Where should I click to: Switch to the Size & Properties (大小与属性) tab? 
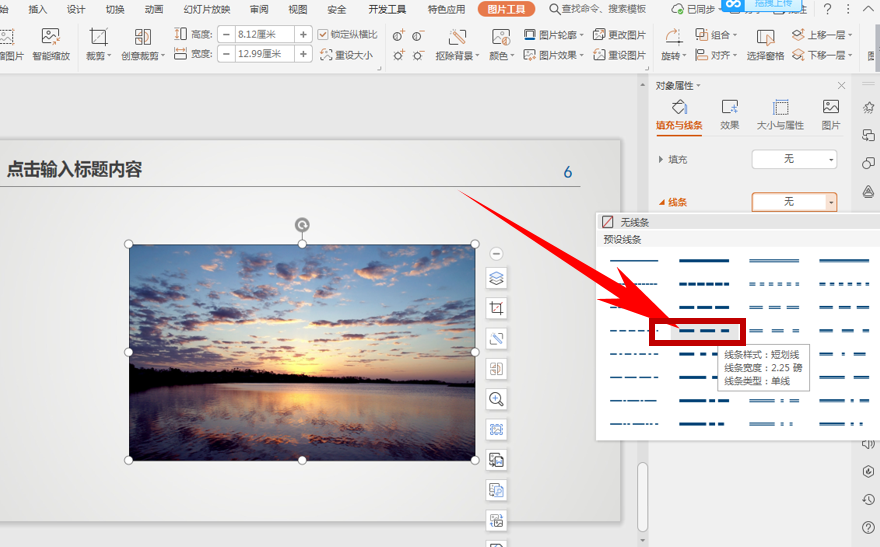[780, 114]
